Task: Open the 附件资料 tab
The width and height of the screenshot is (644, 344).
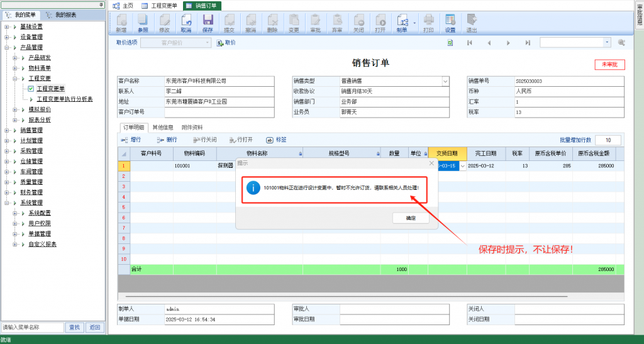Action: coord(192,127)
